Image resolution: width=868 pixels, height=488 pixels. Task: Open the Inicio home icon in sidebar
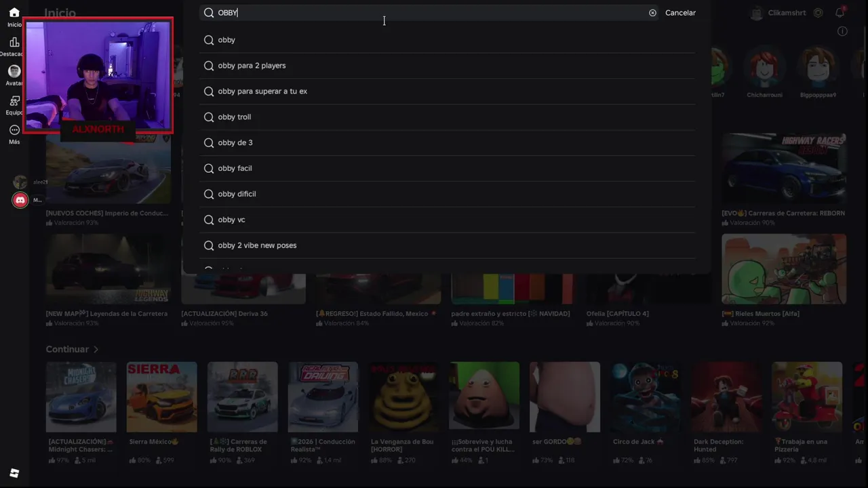[14, 13]
